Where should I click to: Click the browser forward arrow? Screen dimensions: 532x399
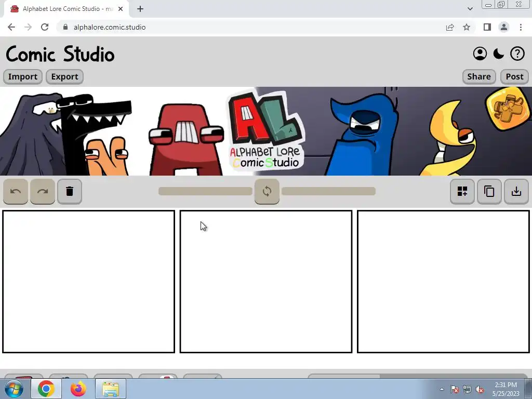pyautogui.click(x=28, y=27)
